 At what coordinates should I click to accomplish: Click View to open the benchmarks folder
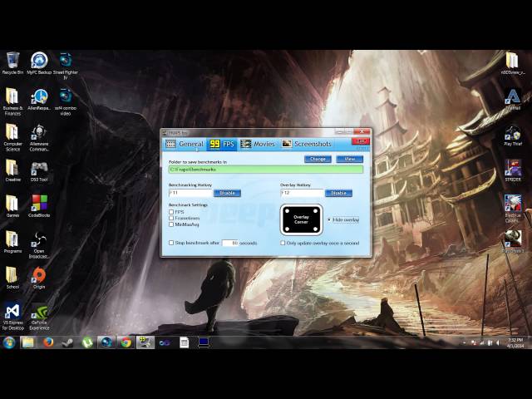(349, 159)
